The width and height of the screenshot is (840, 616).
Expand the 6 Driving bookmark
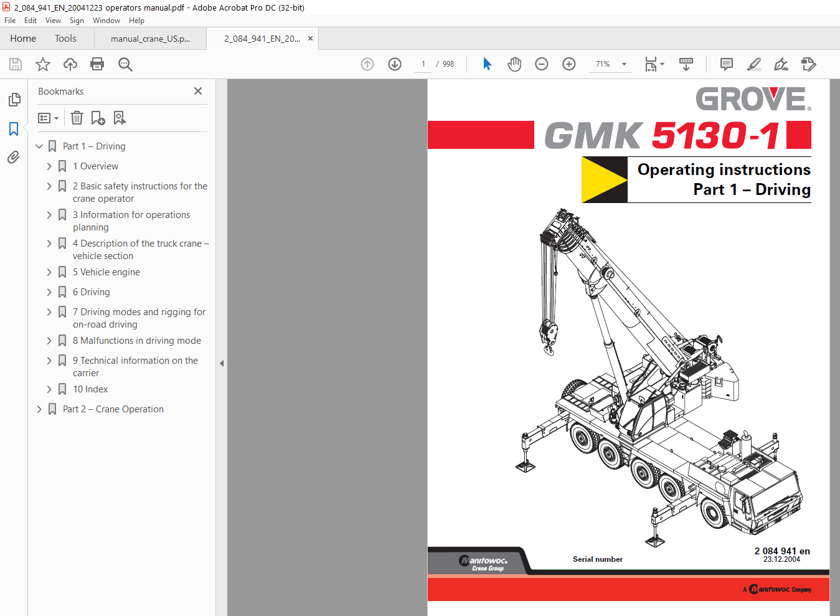pyautogui.click(x=49, y=292)
